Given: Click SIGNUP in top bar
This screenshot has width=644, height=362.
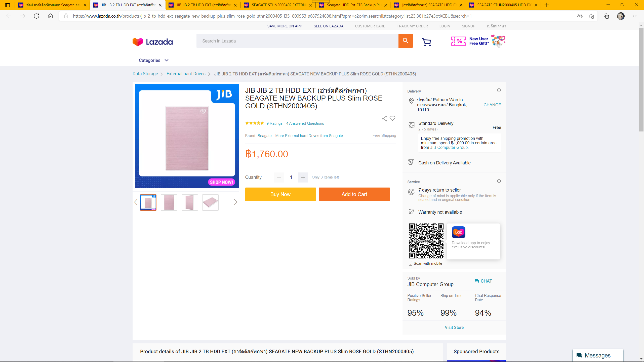Looking at the screenshot, I should (468, 26).
